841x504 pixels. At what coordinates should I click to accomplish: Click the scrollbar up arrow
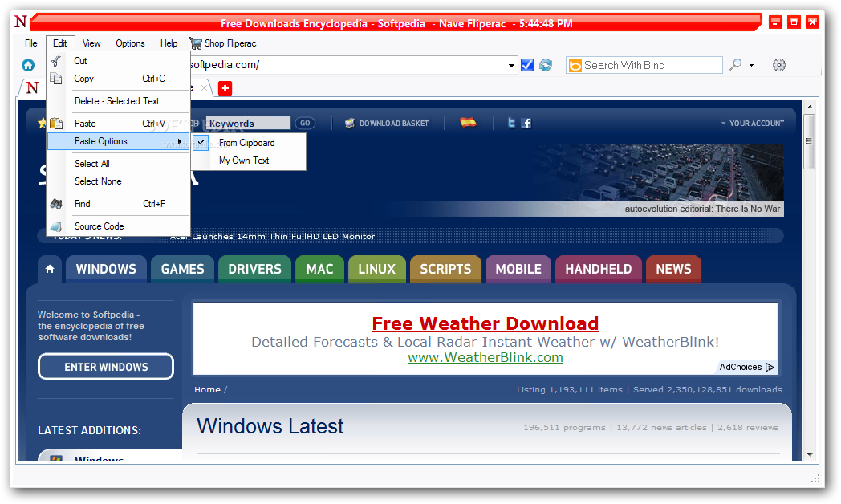click(810, 107)
